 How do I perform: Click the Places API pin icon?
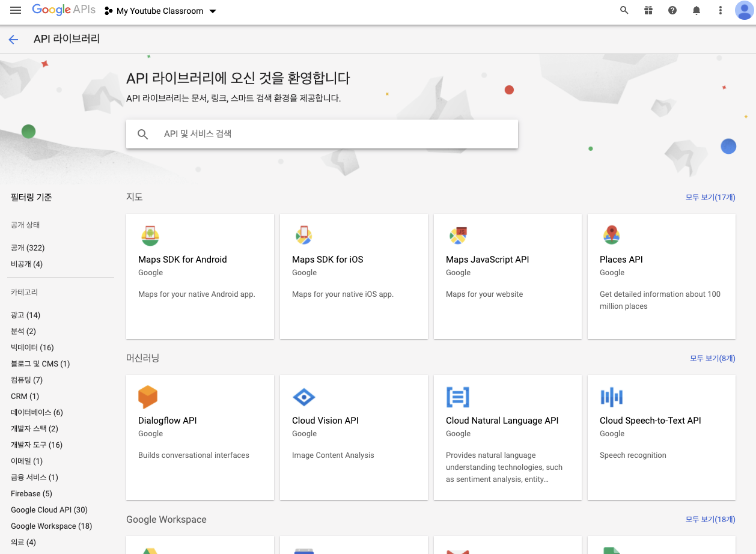(611, 236)
